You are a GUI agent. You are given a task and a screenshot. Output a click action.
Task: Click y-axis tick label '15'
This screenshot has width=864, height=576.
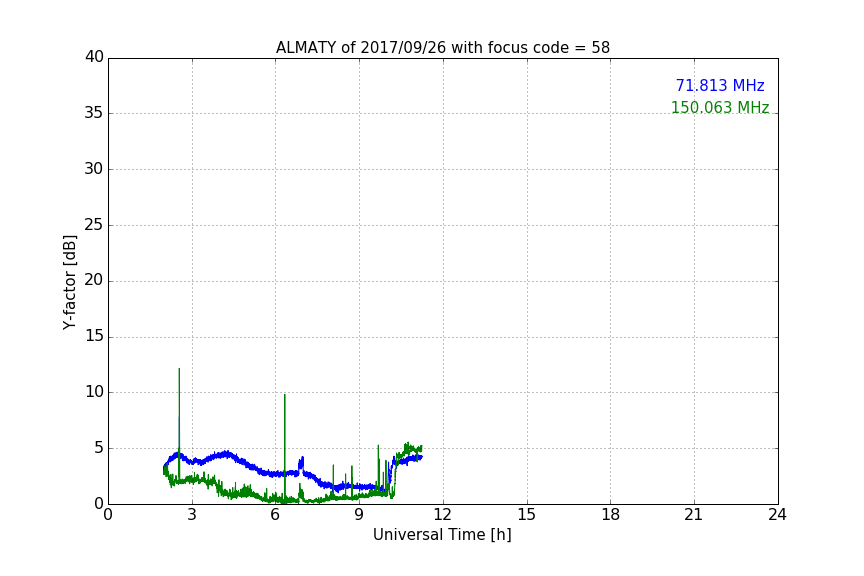click(94, 336)
